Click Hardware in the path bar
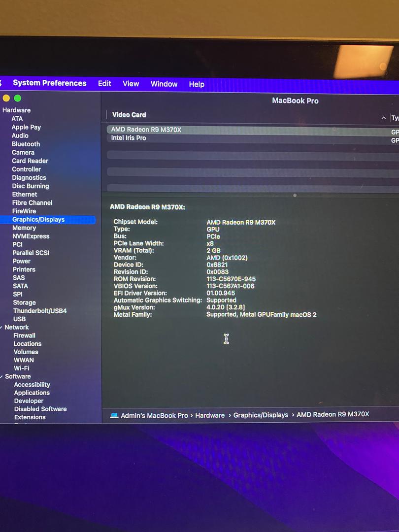The image size is (399, 532). [x=210, y=415]
